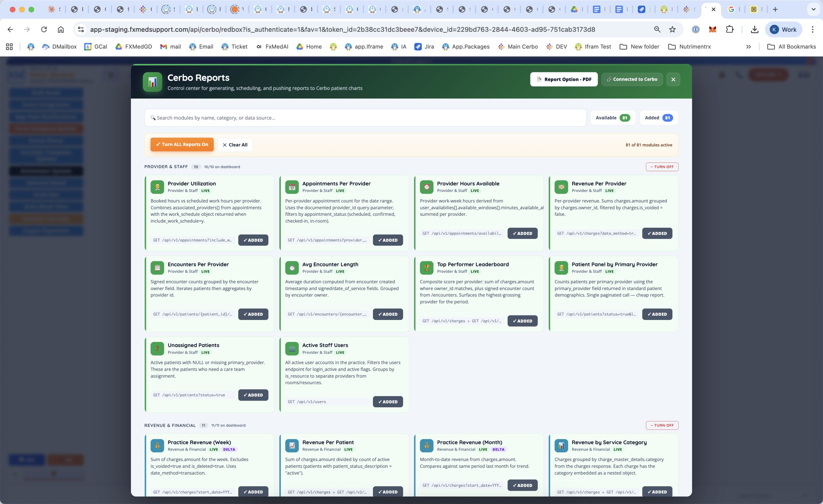
Task: Open the browser extensions puzzle icon
Action: pyautogui.click(x=730, y=29)
